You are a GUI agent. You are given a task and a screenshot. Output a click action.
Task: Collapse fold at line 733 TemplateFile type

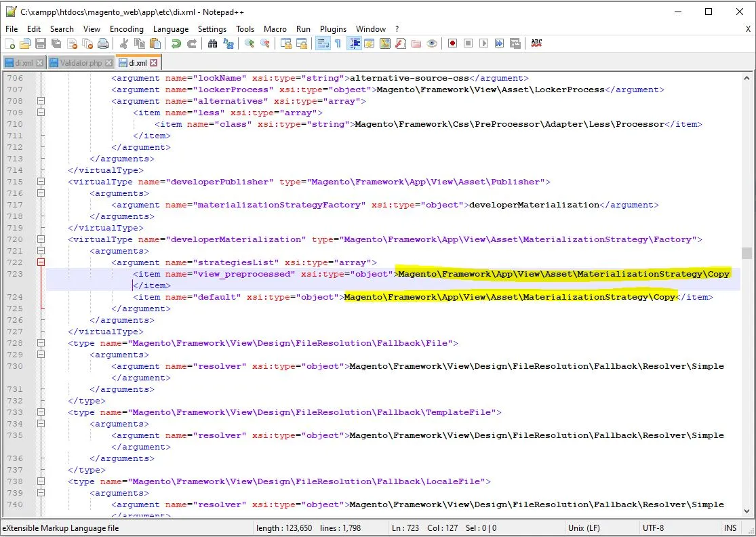click(x=41, y=413)
